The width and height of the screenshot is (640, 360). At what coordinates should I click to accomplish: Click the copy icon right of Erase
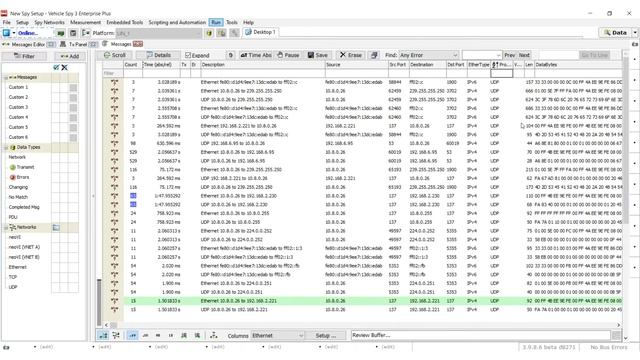374,55
